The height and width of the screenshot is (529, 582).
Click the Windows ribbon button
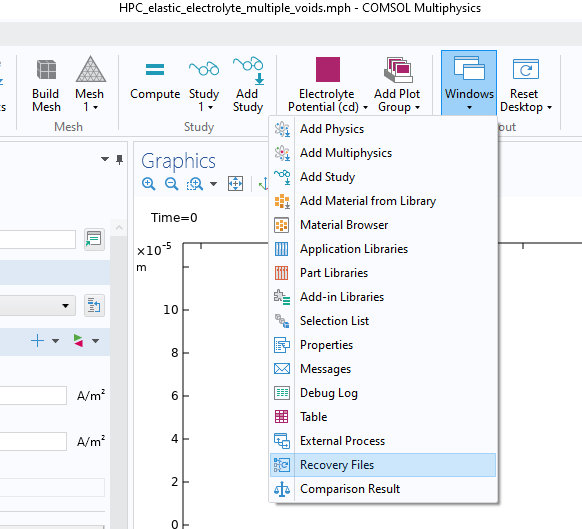(469, 83)
